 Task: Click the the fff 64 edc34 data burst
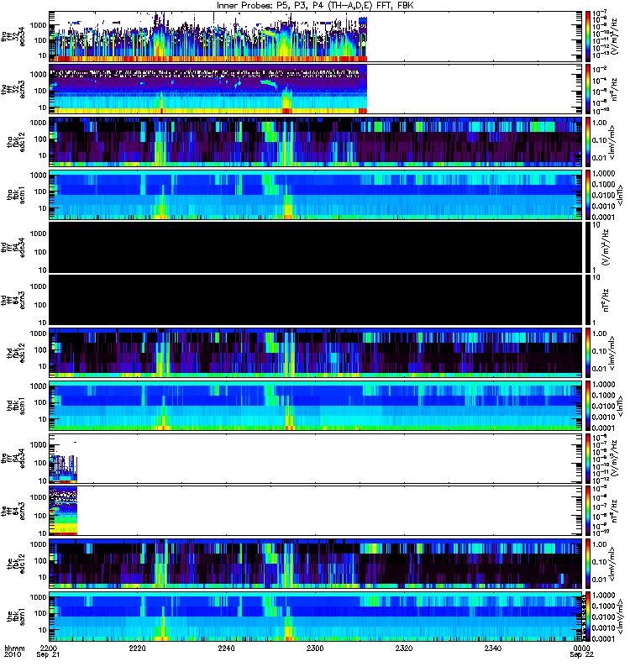[63, 469]
